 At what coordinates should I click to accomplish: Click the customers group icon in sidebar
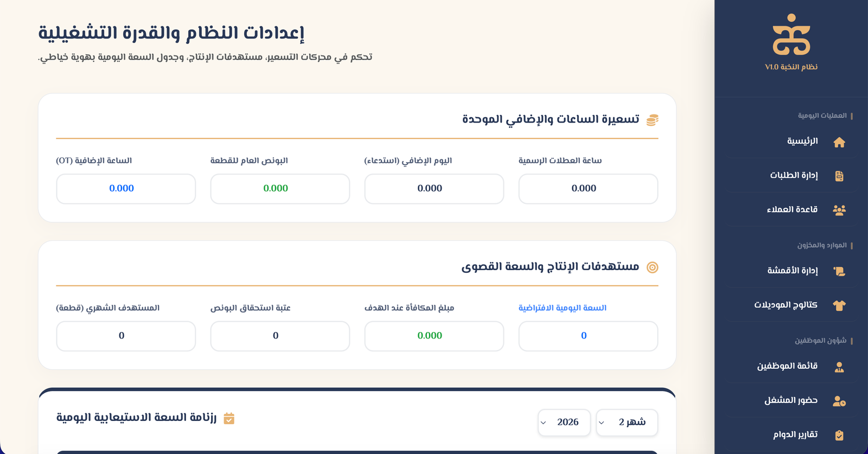pos(839,210)
